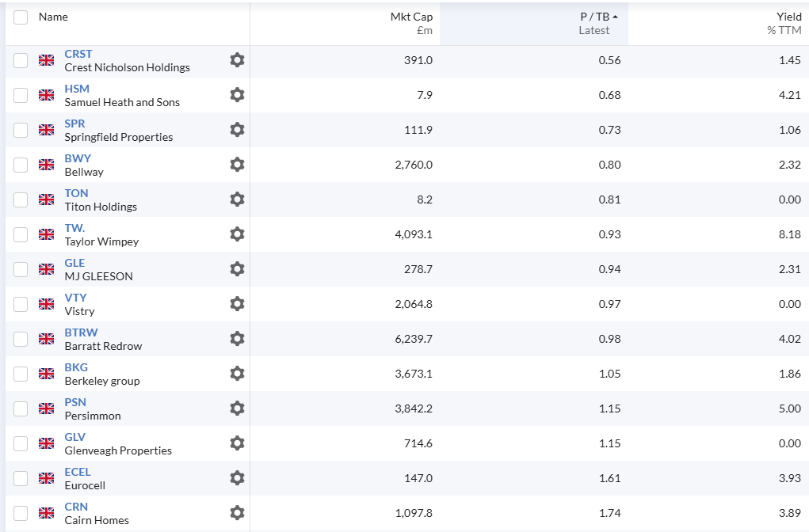
Task: Follow the VTY ticker link
Action: [x=76, y=298]
